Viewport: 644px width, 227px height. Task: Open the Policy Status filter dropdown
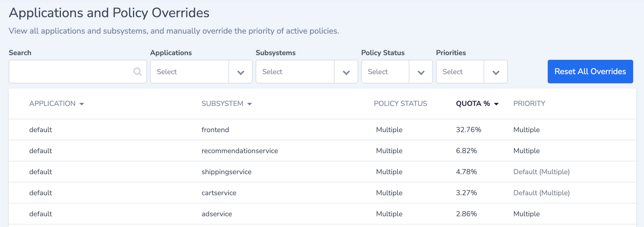[x=397, y=72]
